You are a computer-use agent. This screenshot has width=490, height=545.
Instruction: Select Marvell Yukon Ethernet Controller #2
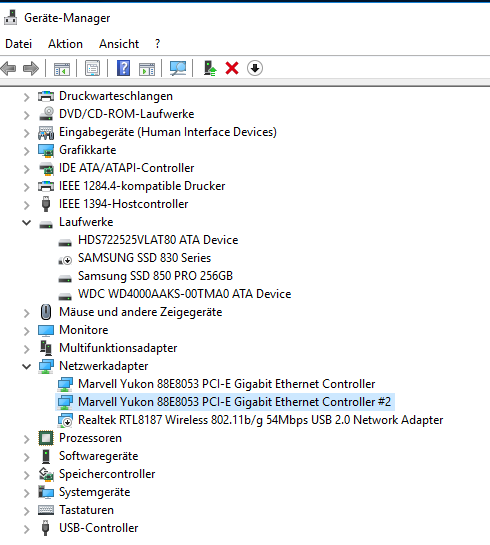pyautogui.click(x=235, y=402)
